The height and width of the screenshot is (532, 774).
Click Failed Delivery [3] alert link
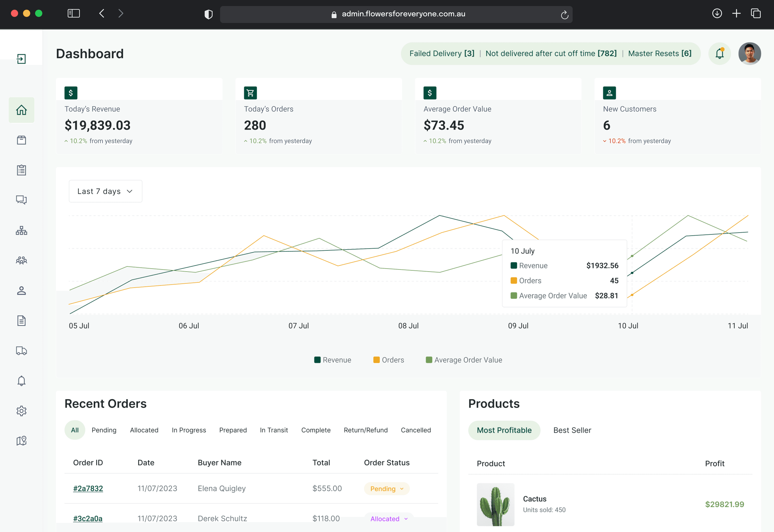(442, 54)
